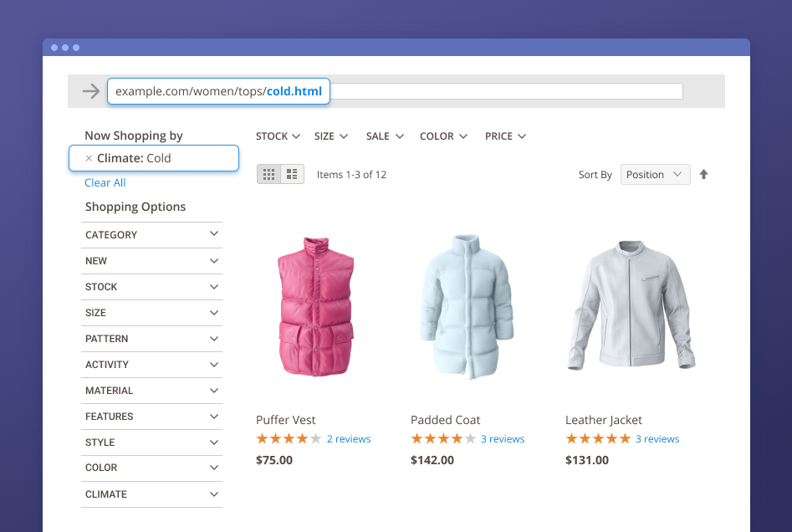Remove the Climate: Cold filter

pos(89,158)
